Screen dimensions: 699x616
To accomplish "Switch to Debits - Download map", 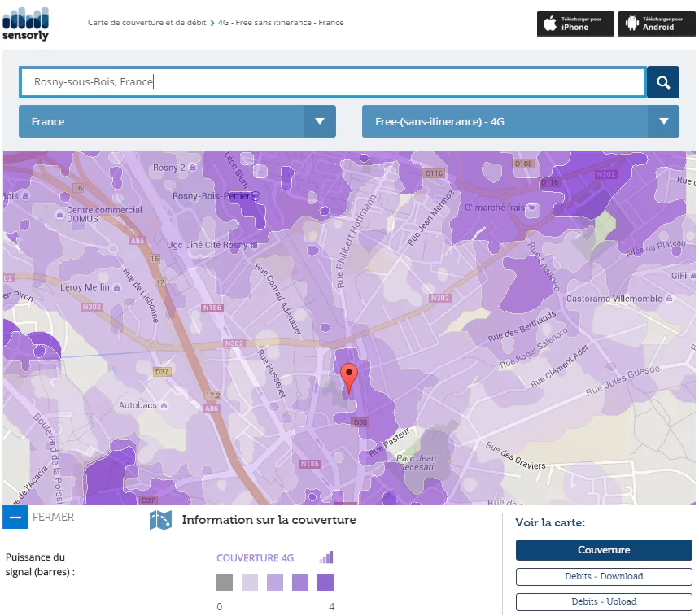I will point(604,576).
